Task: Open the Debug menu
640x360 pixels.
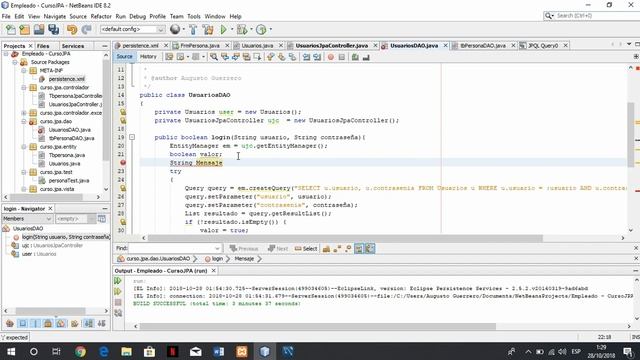Action: 138,16
